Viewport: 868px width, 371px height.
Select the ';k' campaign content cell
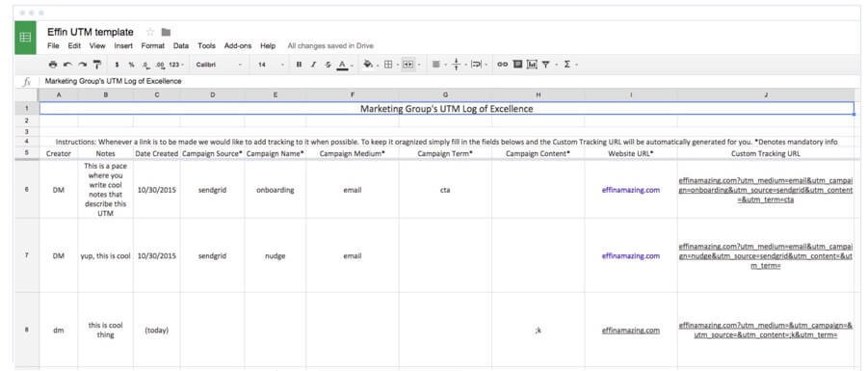pos(539,330)
